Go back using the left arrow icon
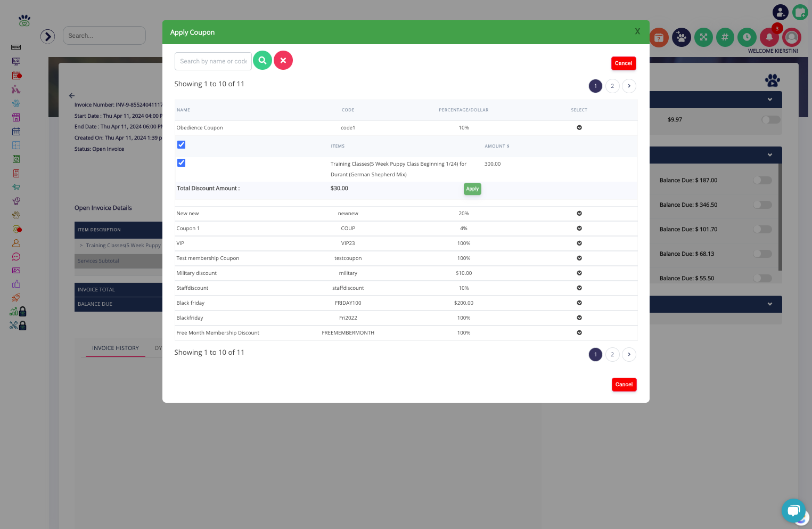The image size is (812, 529). coord(72,96)
